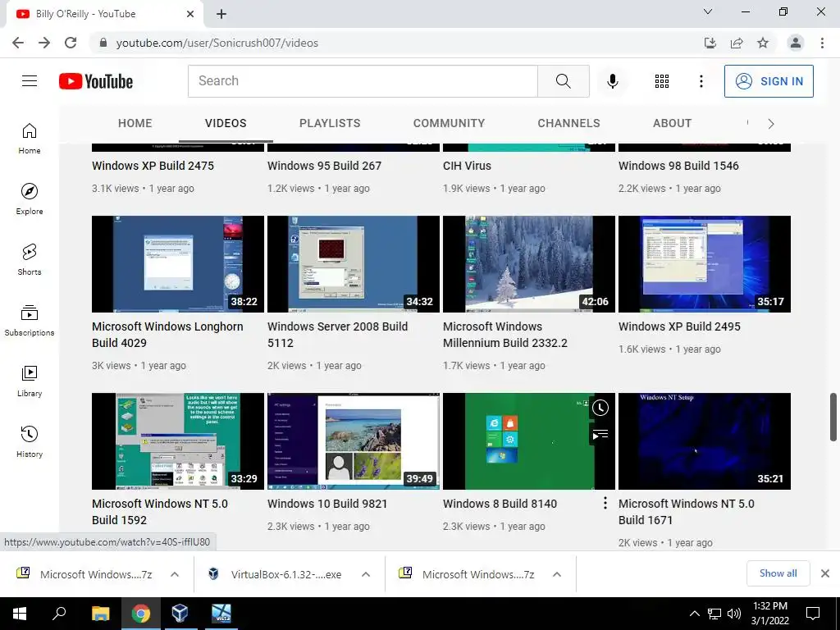The height and width of the screenshot is (630, 840).
Task: Click the YouTube logo
Action: coord(96,81)
